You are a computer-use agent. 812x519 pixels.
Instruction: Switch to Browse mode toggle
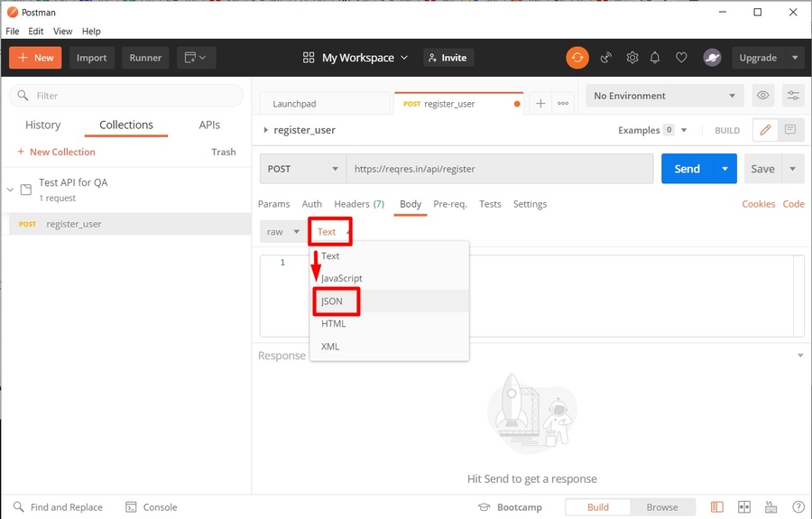[661, 507]
